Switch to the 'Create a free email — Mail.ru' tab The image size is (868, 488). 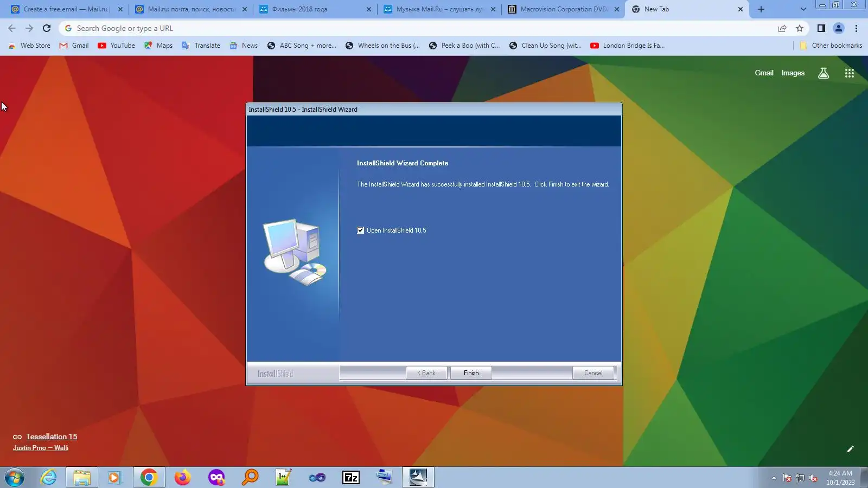pyautogui.click(x=66, y=9)
